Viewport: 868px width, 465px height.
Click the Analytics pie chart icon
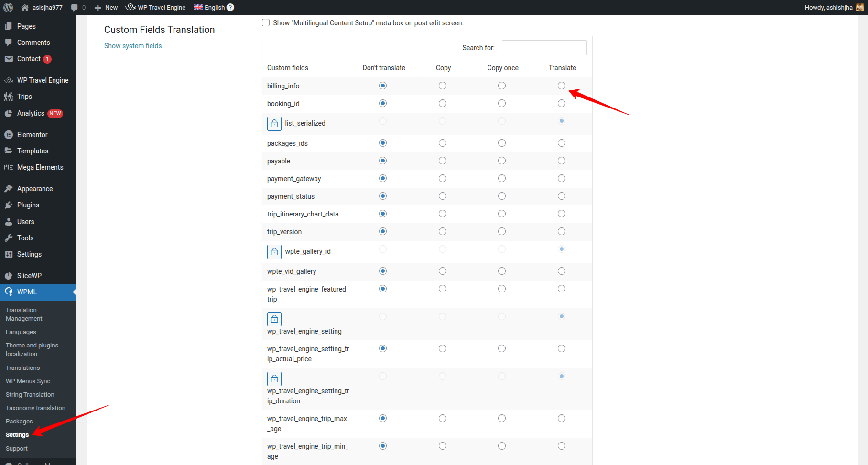(x=9, y=113)
